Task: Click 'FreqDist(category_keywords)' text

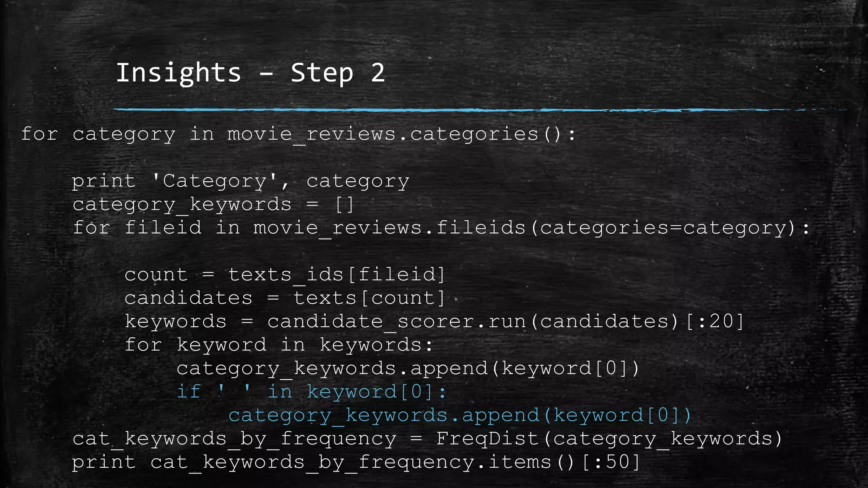Action: point(609,439)
